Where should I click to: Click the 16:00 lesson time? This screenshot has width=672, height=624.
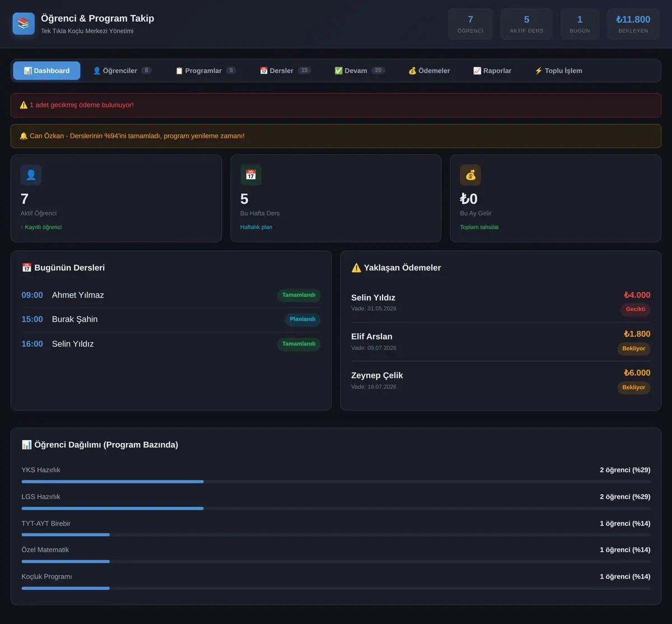(x=32, y=344)
